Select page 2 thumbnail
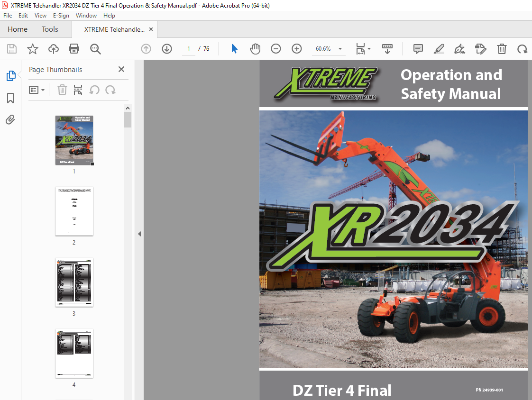Image resolution: width=532 pixels, height=400 pixels. click(x=74, y=211)
